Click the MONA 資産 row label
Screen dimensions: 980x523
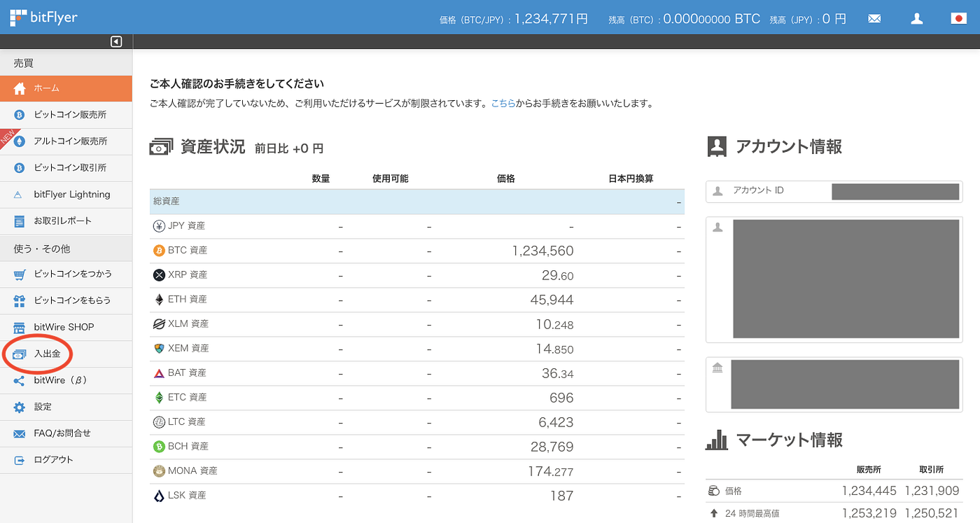tap(192, 471)
